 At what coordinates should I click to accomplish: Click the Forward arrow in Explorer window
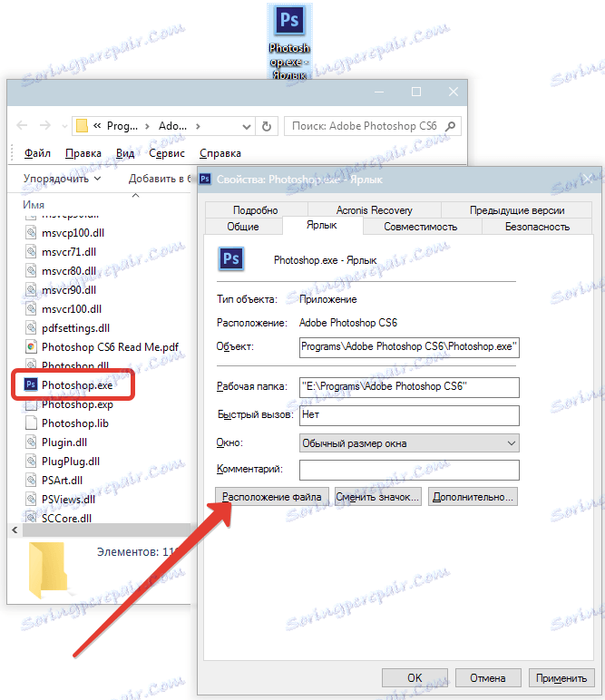click(x=44, y=126)
